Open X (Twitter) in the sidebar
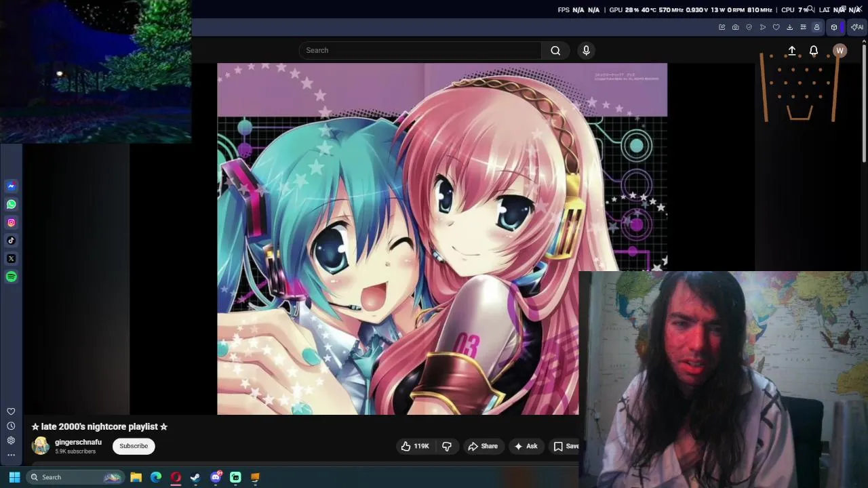868x488 pixels. coord(11,258)
